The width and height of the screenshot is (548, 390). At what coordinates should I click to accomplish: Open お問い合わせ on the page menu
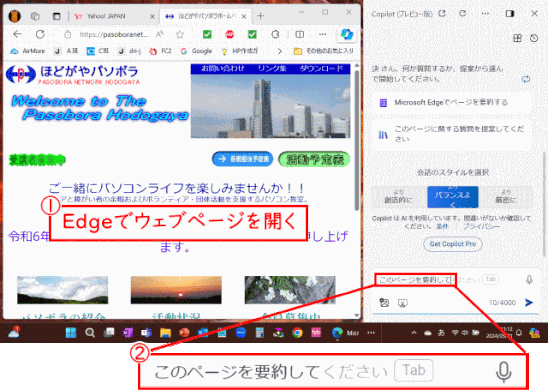(x=223, y=68)
